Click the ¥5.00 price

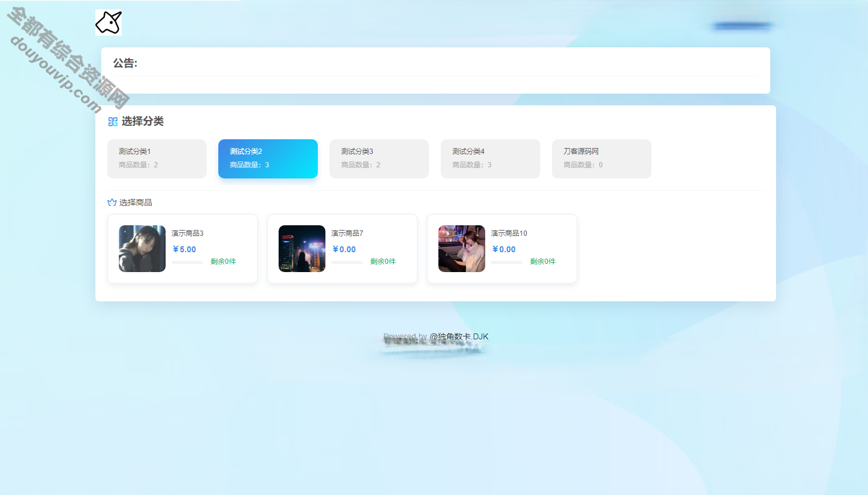point(184,249)
